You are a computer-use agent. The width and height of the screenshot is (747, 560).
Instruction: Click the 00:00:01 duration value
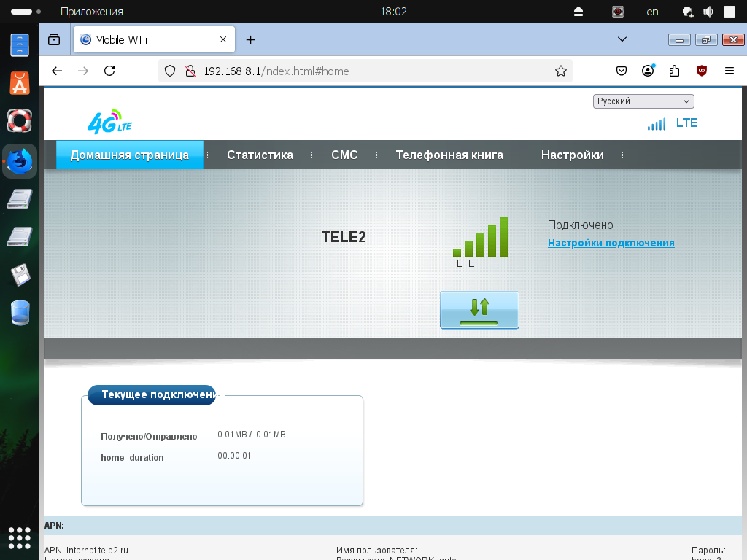click(234, 456)
